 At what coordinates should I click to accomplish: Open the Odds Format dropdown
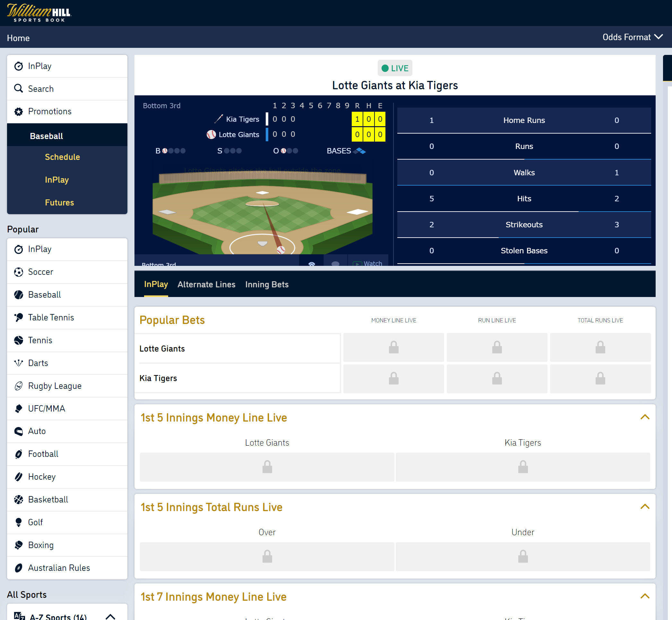tap(633, 38)
